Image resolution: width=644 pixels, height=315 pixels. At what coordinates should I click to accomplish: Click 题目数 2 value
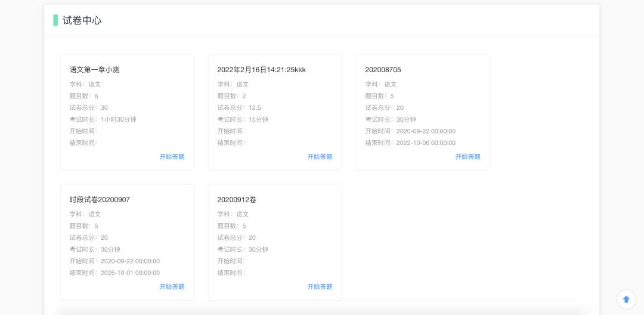coord(244,96)
